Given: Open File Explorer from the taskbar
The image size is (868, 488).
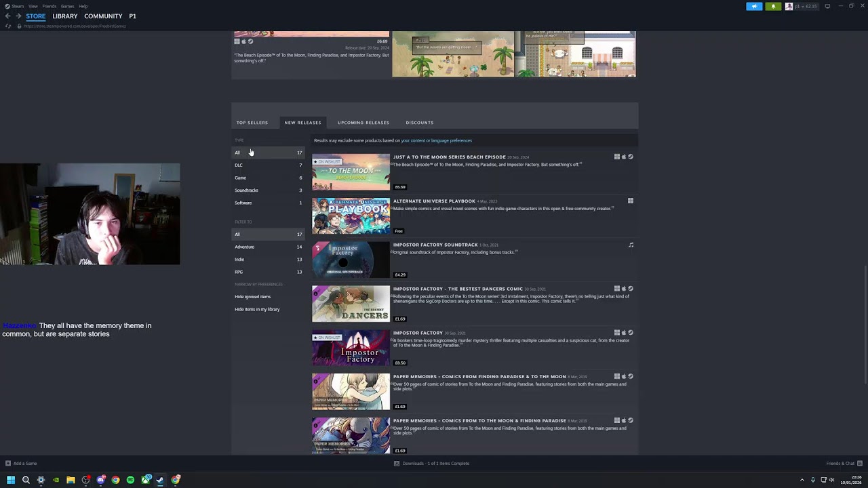Looking at the screenshot, I should [71, 480].
